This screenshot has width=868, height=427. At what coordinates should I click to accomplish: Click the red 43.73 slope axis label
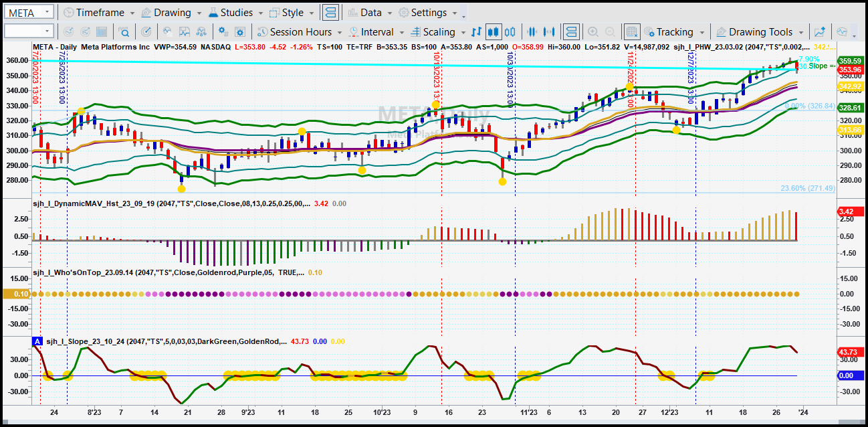tap(849, 352)
